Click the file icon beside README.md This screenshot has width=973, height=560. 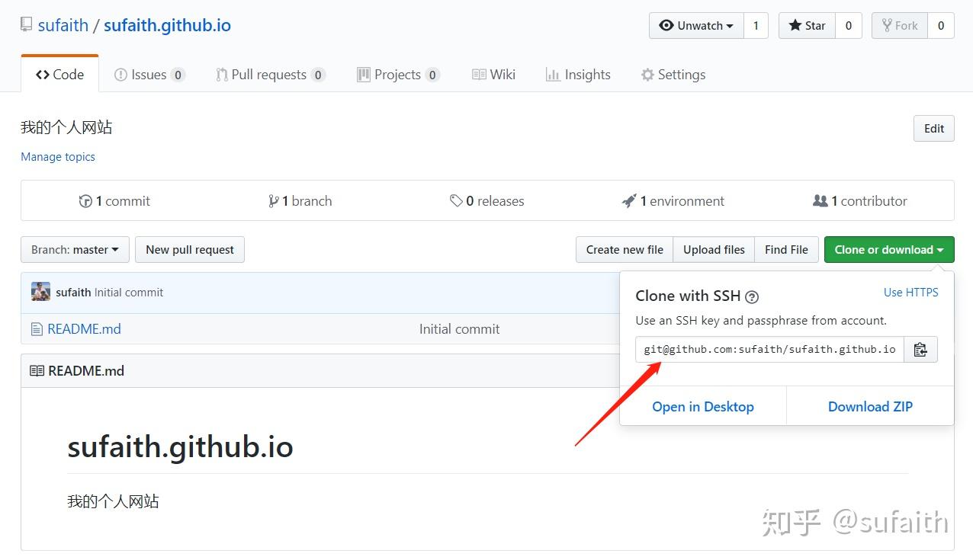click(x=36, y=329)
